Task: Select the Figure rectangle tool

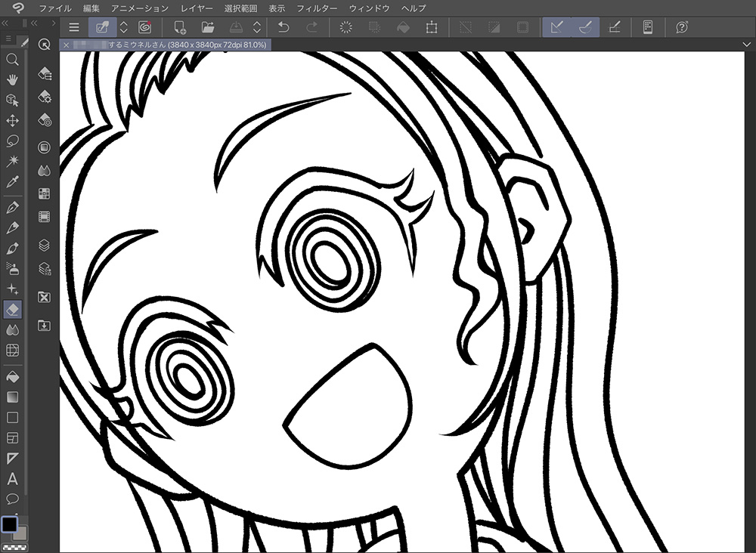Action: 13,417
